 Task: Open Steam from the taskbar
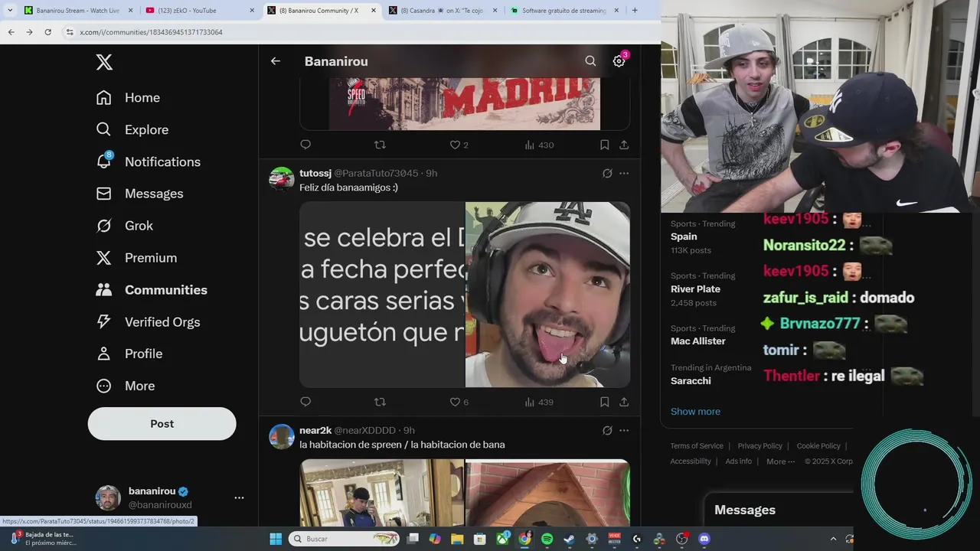click(x=569, y=539)
